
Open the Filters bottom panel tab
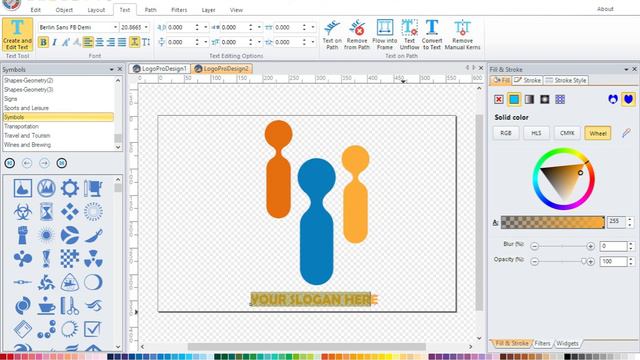point(542,344)
